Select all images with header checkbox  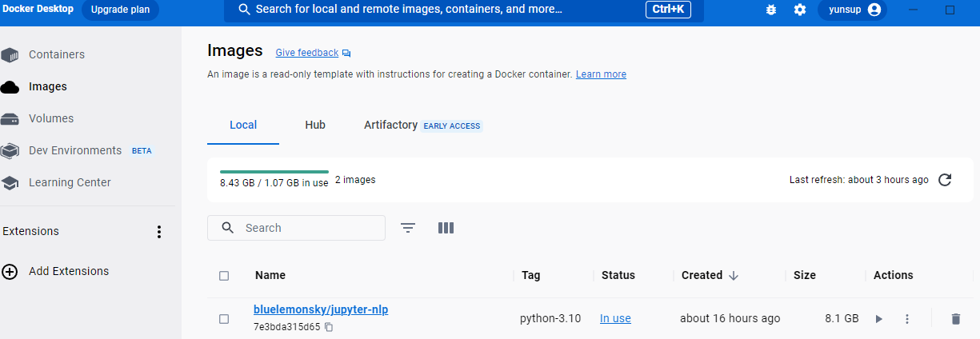pos(224,276)
